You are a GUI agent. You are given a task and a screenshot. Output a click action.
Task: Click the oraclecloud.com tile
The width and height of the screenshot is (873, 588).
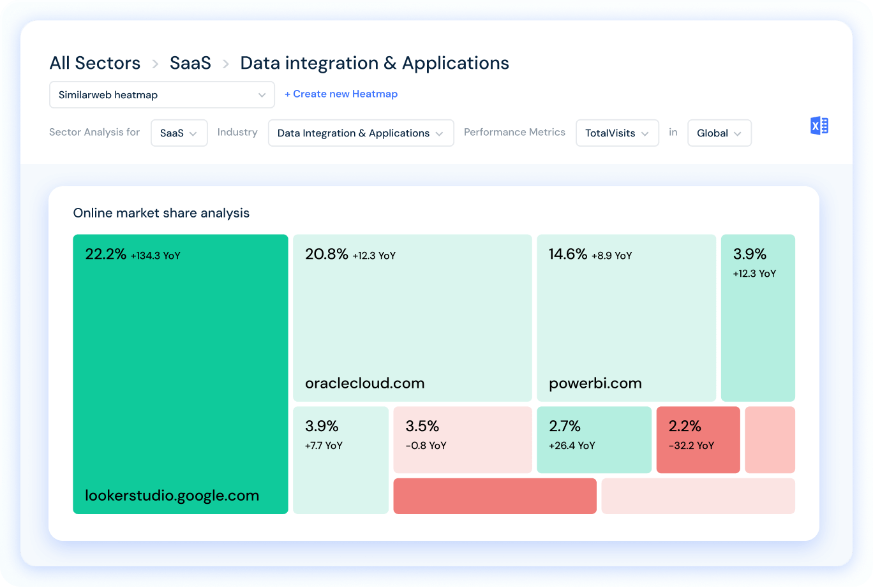point(412,318)
